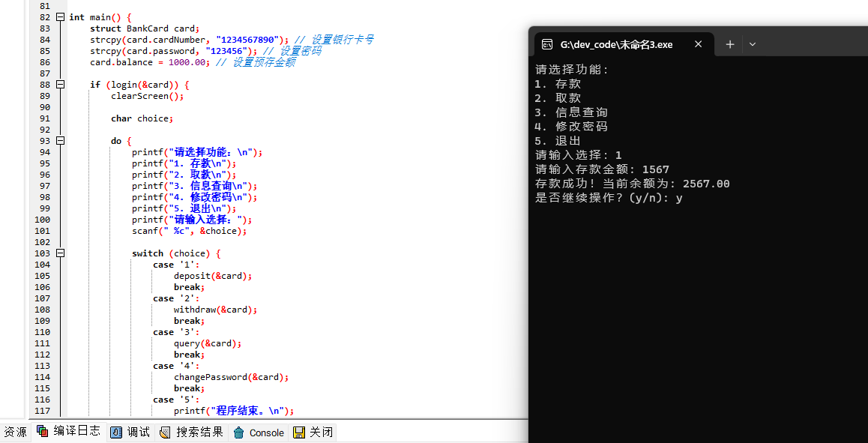
Task: Click the 'card.balance = 1000.00;' line
Action: coord(150,62)
